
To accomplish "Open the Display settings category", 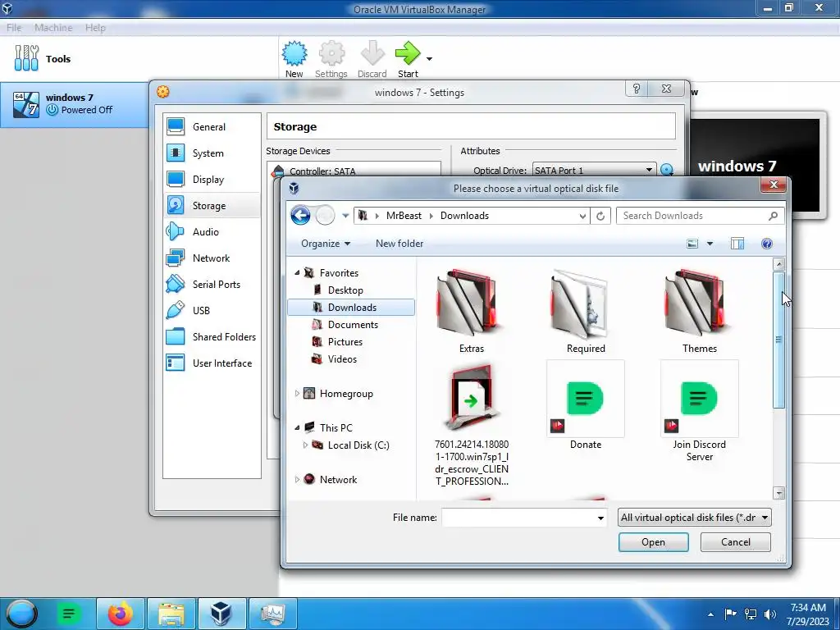I will pyautogui.click(x=212, y=180).
